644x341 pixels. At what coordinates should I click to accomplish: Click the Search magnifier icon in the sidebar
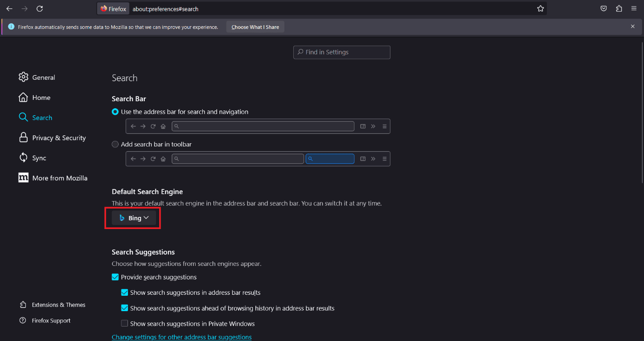(23, 117)
